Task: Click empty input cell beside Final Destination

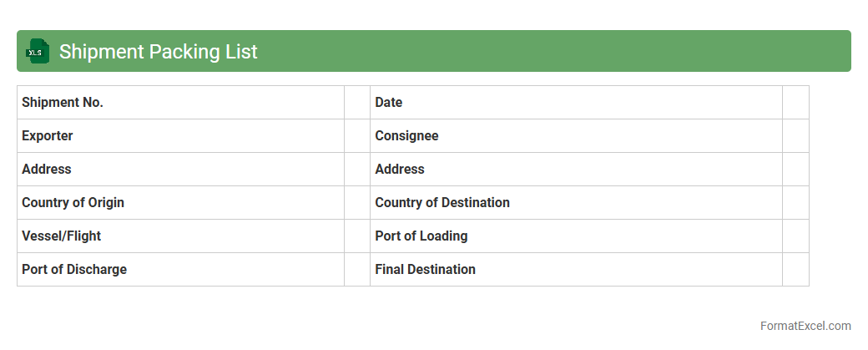Action: (795, 270)
